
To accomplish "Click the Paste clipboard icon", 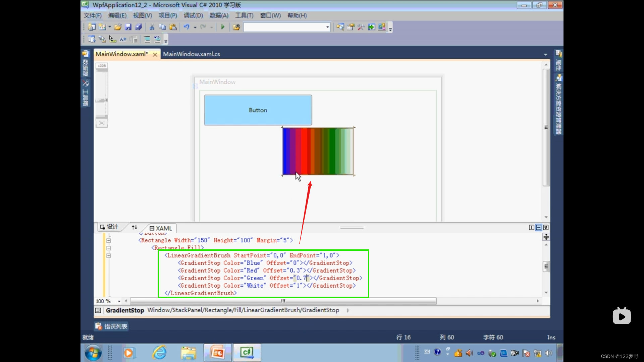I will click(x=173, y=27).
